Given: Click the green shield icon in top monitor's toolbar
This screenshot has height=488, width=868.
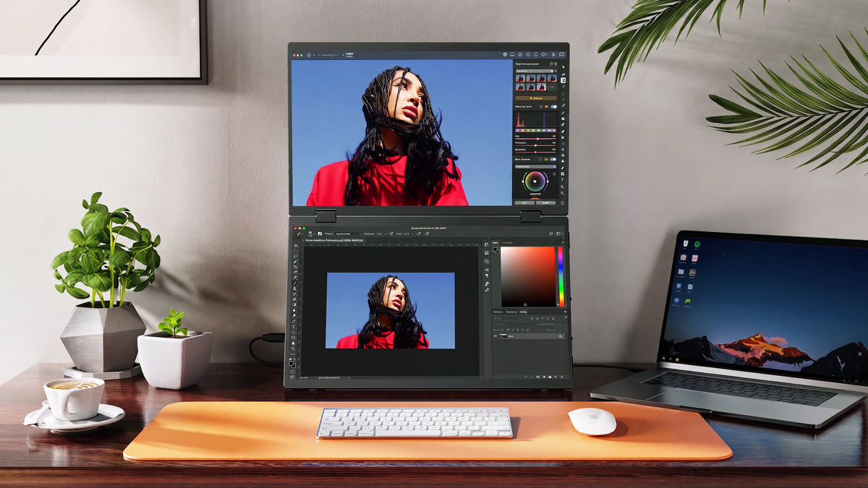Looking at the screenshot, I should click(x=505, y=54).
